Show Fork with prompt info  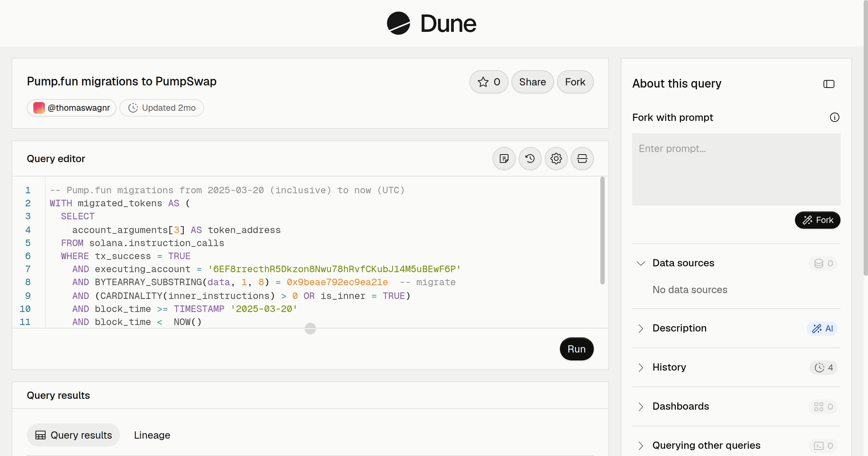[x=834, y=117]
